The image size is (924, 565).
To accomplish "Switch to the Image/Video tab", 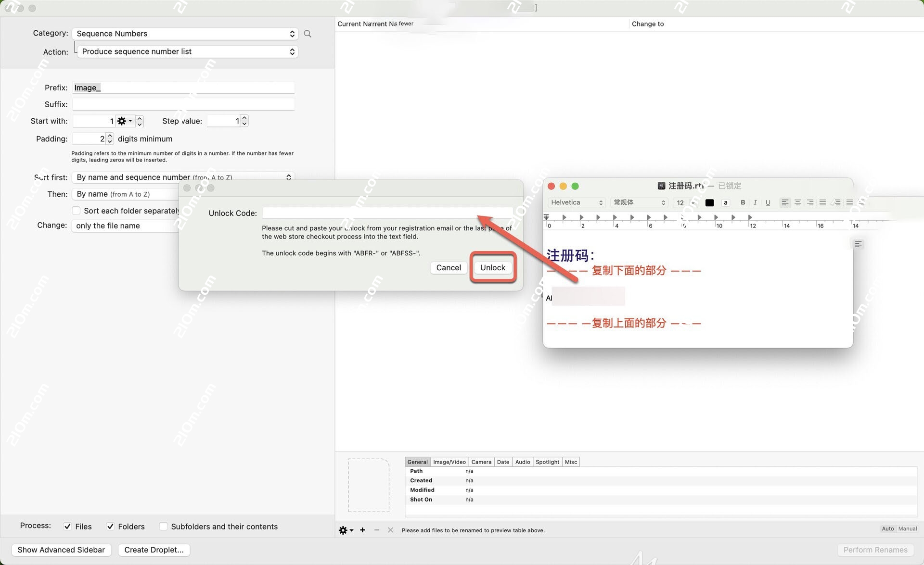I will [x=449, y=462].
